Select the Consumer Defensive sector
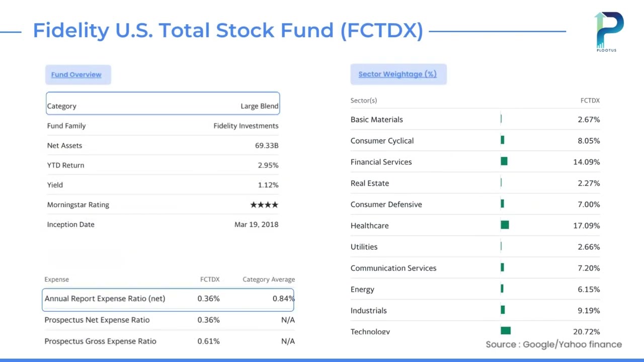 [386, 204]
